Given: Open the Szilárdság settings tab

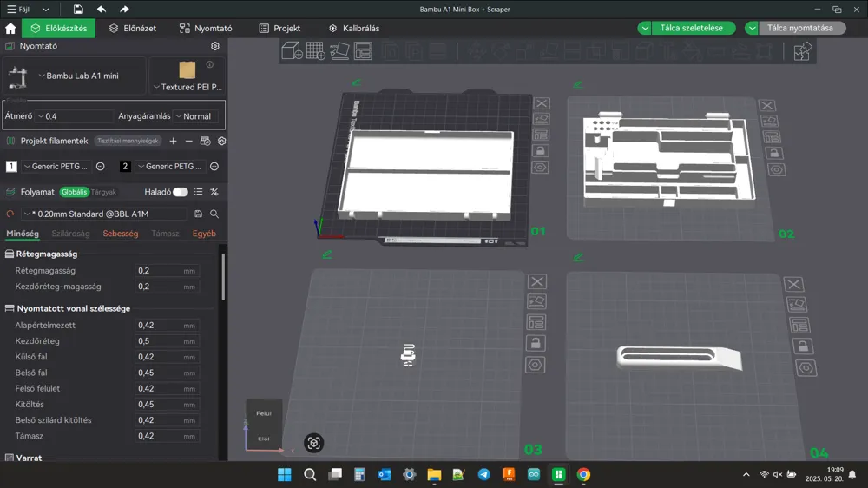Looking at the screenshot, I should click(x=71, y=234).
